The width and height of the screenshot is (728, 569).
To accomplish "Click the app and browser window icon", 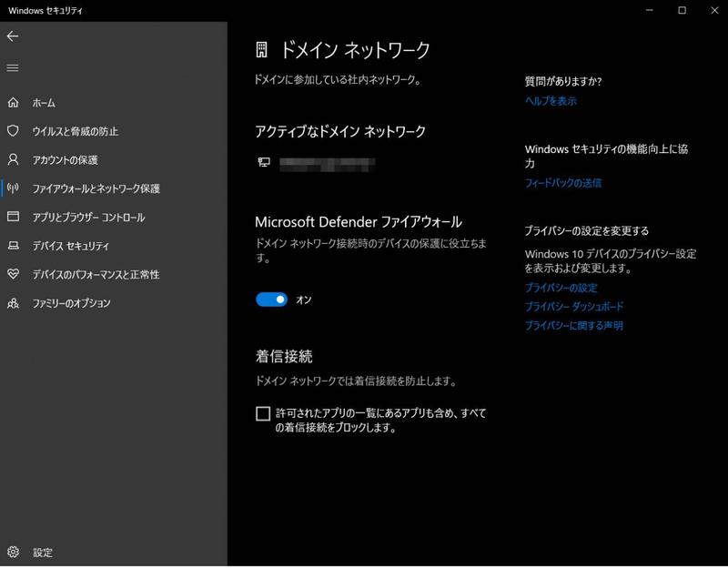I will [x=13, y=217].
